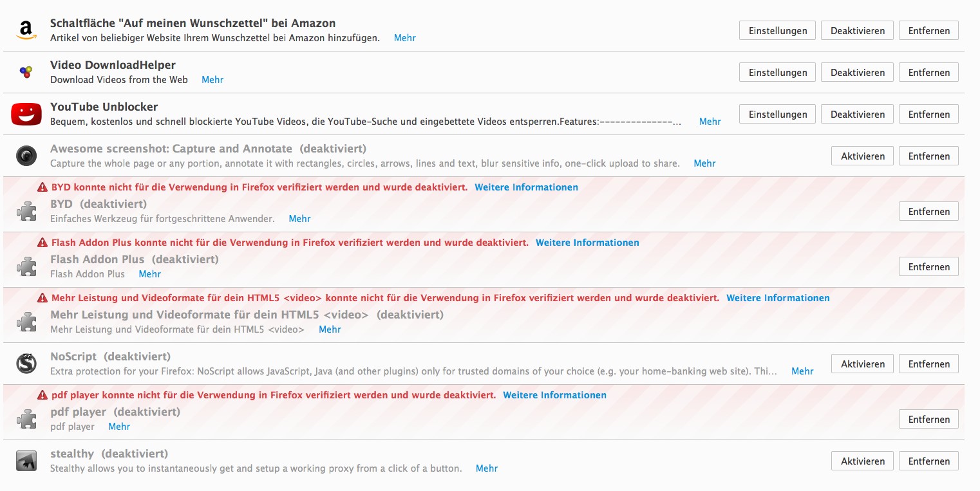Click the Flash Addon Plus puzzle icon
This screenshot has height=491, width=980.
tap(26, 266)
